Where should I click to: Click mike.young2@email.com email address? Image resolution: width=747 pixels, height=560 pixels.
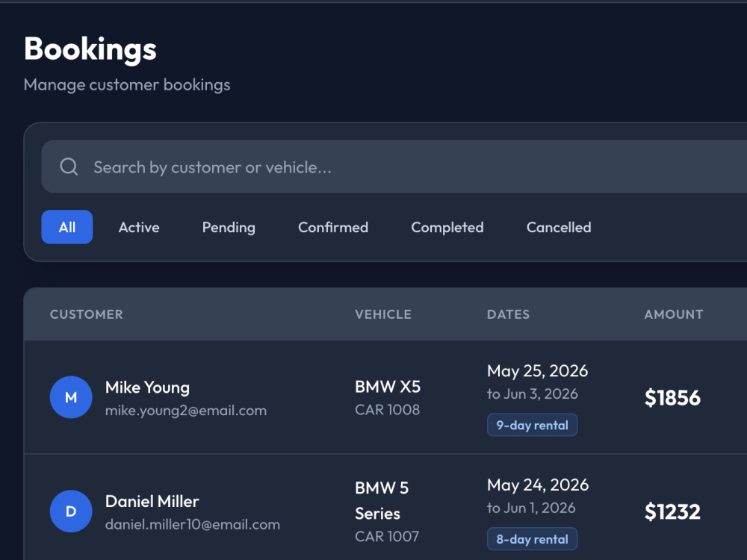[x=186, y=411]
